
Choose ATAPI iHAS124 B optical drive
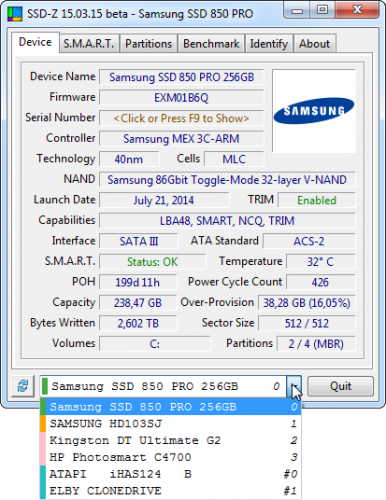(170, 474)
